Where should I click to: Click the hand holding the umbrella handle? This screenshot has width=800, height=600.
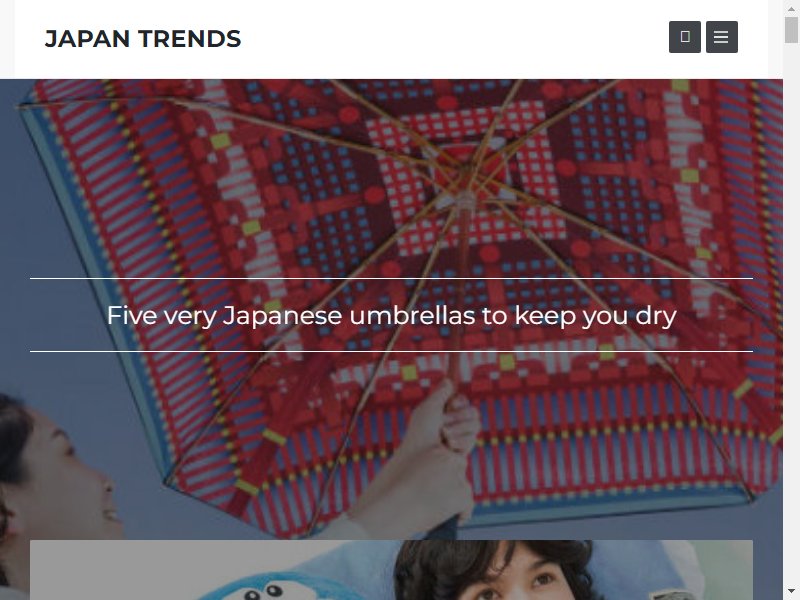point(449,423)
